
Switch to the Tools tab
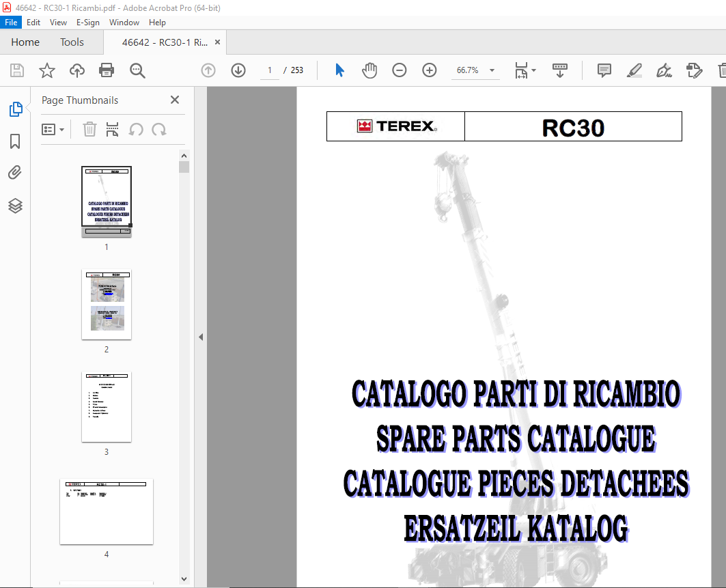[x=72, y=42]
